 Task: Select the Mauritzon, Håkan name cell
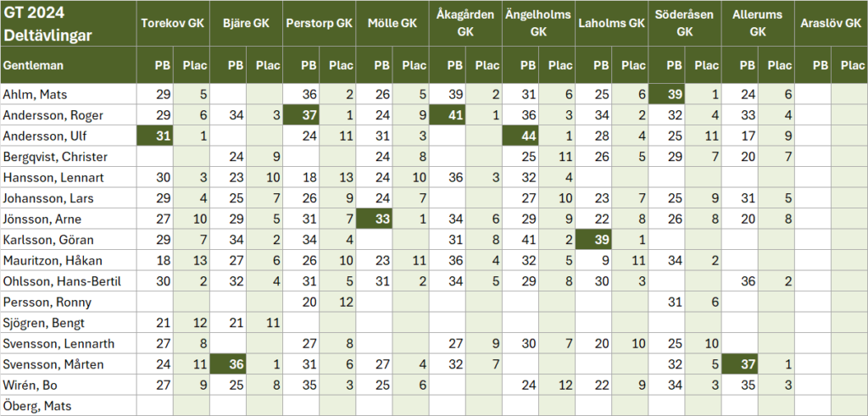point(68,261)
